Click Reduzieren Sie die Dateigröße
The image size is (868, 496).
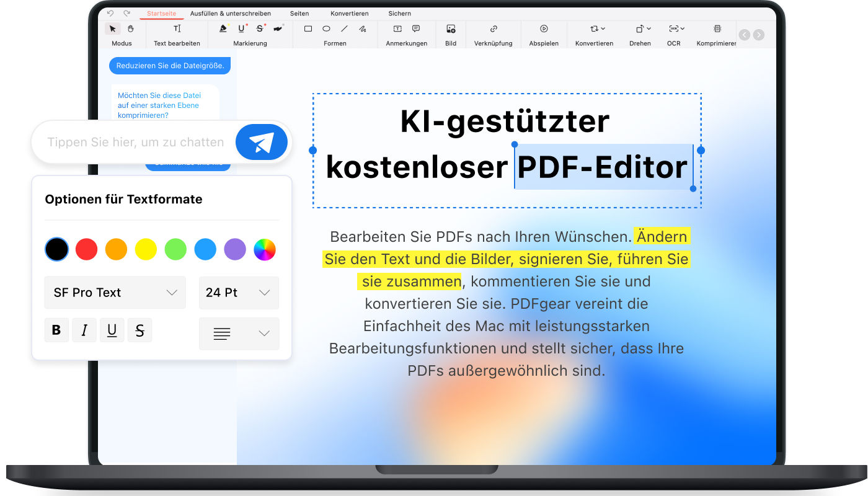(169, 64)
